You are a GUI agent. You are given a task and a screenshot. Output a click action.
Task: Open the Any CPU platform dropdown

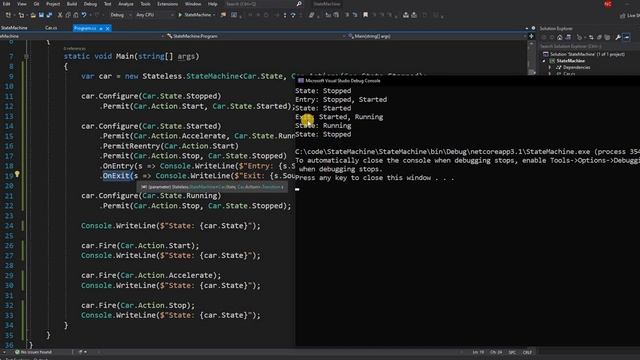154,15
